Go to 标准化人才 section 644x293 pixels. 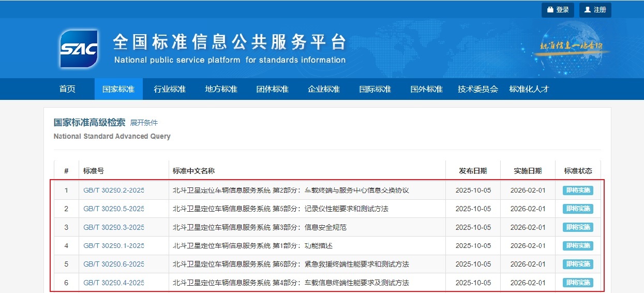point(529,89)
